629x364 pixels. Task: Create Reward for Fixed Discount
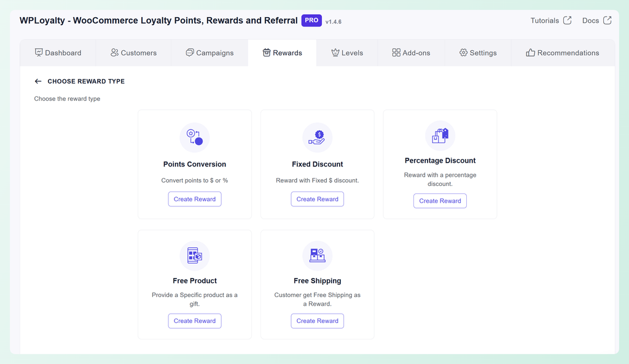click(x=318, y=199)
